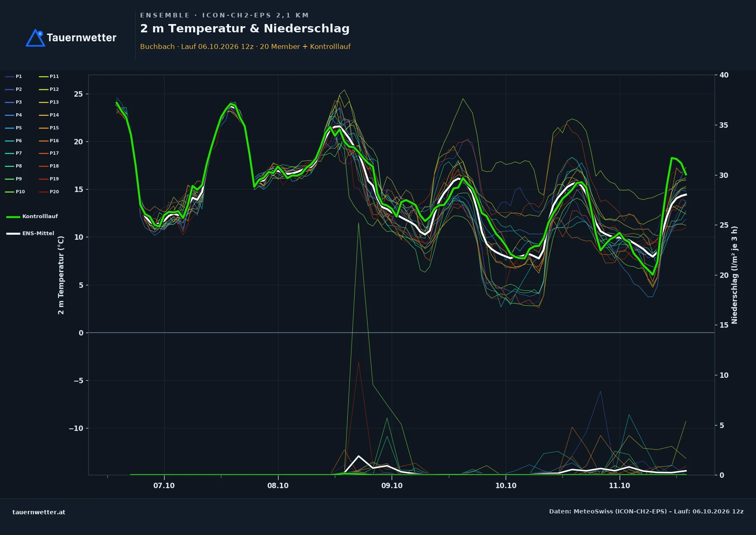This screenshot has height=535, width=756.
Task: Click the 08.10 date tick label
Action: pos(278,486)
